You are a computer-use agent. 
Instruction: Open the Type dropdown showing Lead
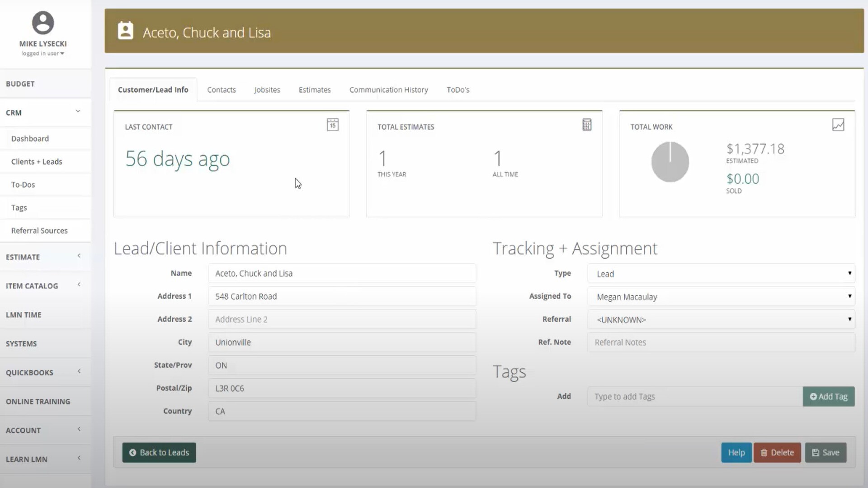point(721,274)
